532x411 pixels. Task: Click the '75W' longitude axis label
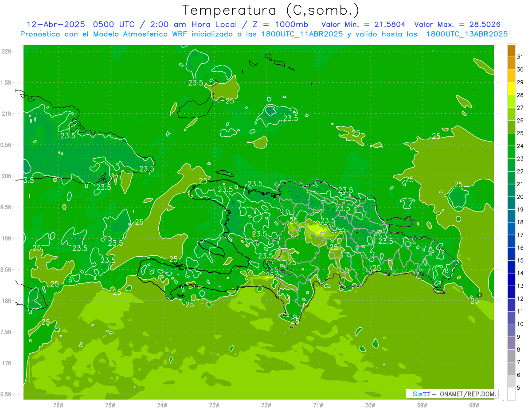pos(110,405)
